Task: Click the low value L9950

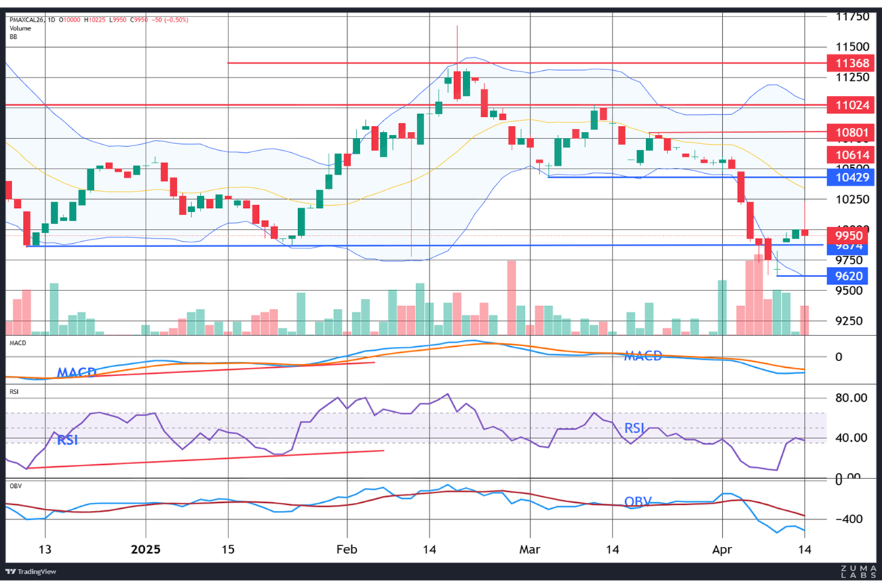Action: (x=118, y=20)
